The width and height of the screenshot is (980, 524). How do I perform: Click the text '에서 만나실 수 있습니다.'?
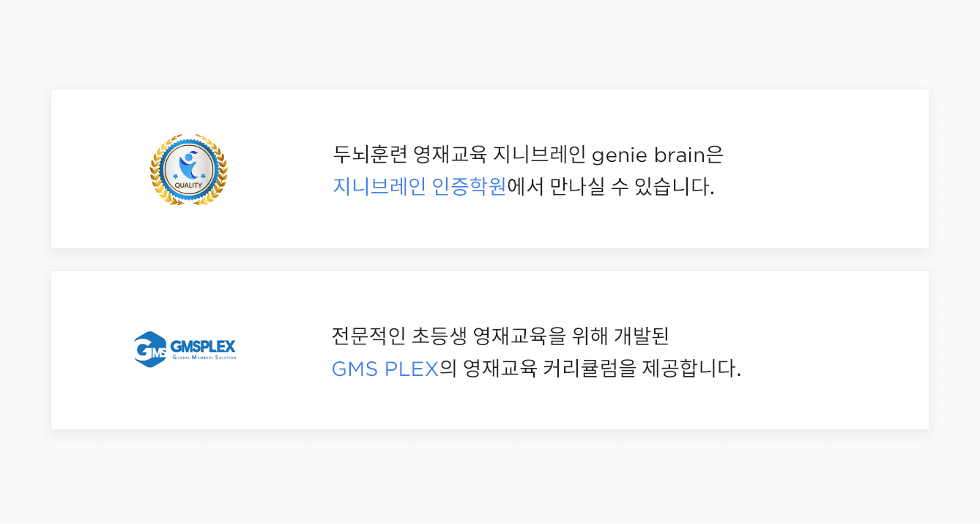click(x=610, y=186)
